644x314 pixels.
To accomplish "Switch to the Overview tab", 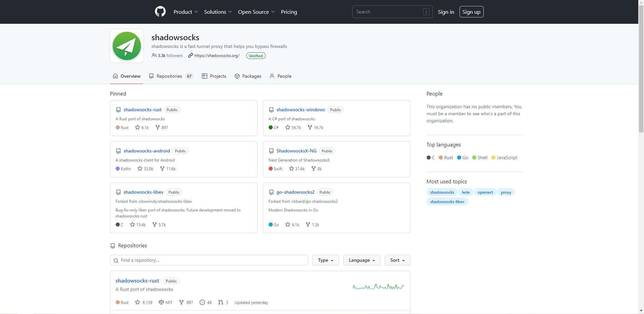I will [127, 76].
